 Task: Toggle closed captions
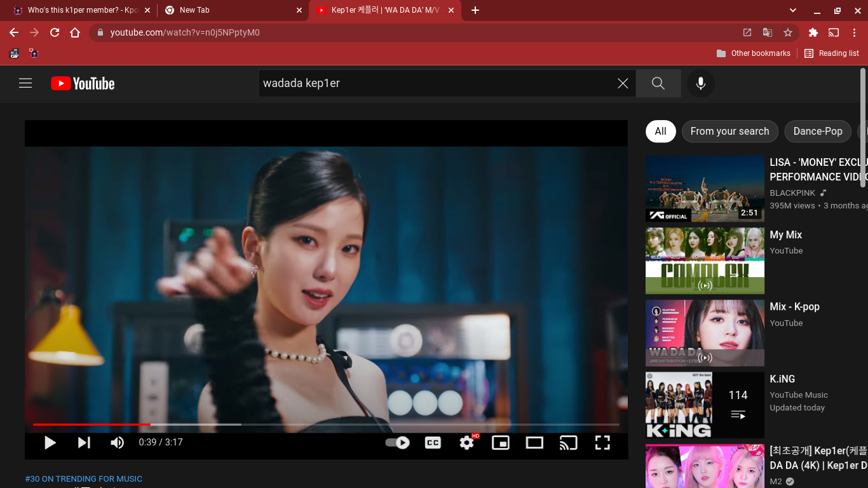pos(433,442)
